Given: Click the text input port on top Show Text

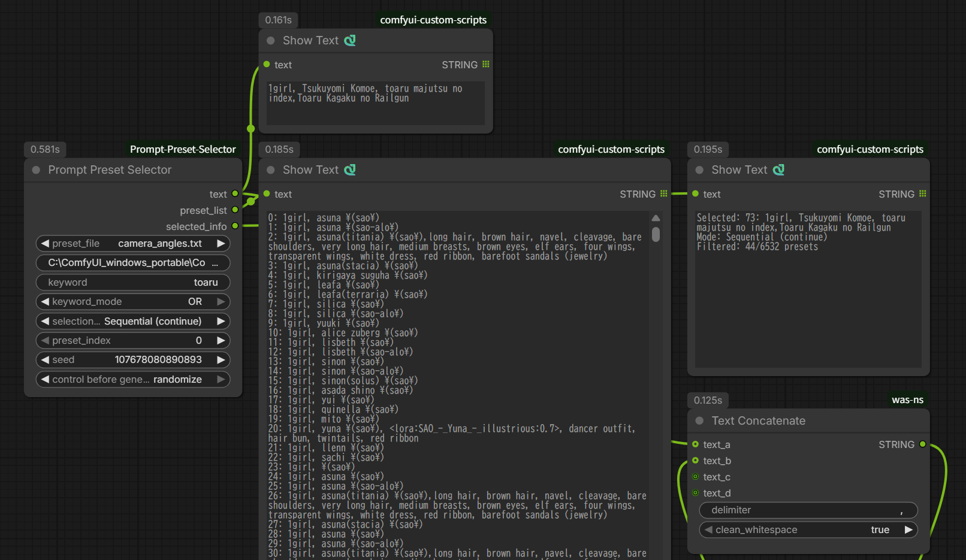Looking at the screenshot, I should pos(267,64).
